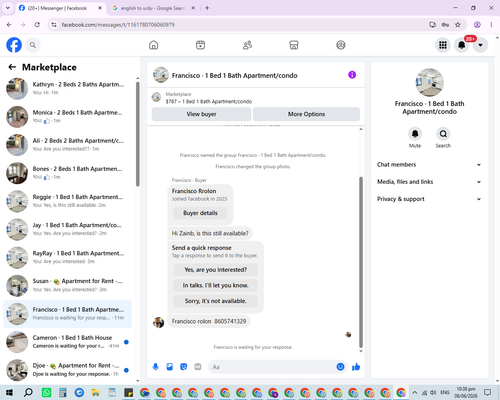The height and width of the screenshot is (400, 500).
Task: Open Djoe Apartment for Rent conversation
Action: (x=68, y=370)
